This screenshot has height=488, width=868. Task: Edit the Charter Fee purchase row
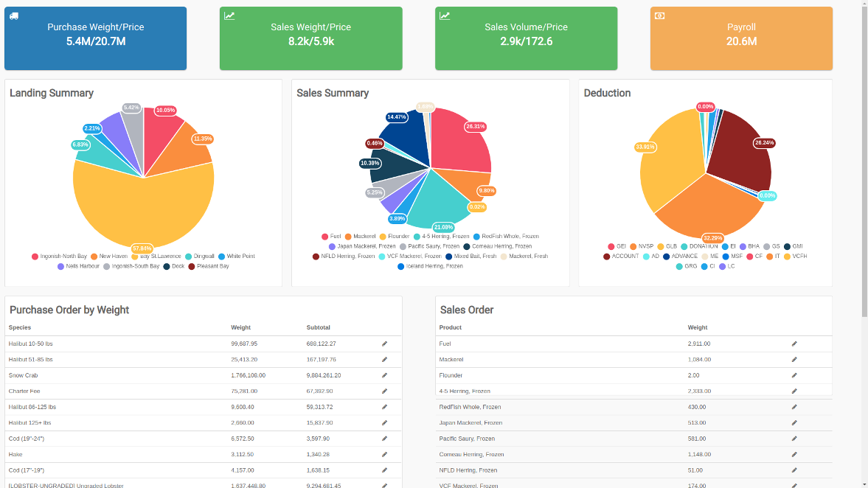tap(384, 391)
